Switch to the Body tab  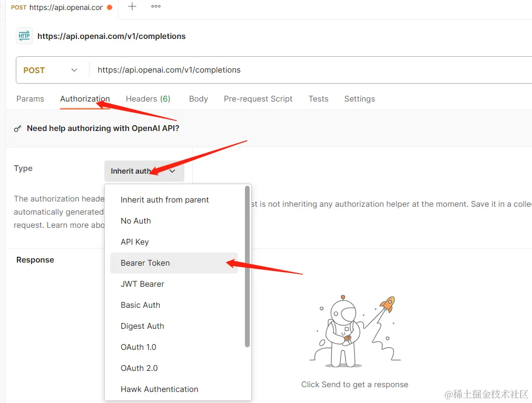pos(199,98)
